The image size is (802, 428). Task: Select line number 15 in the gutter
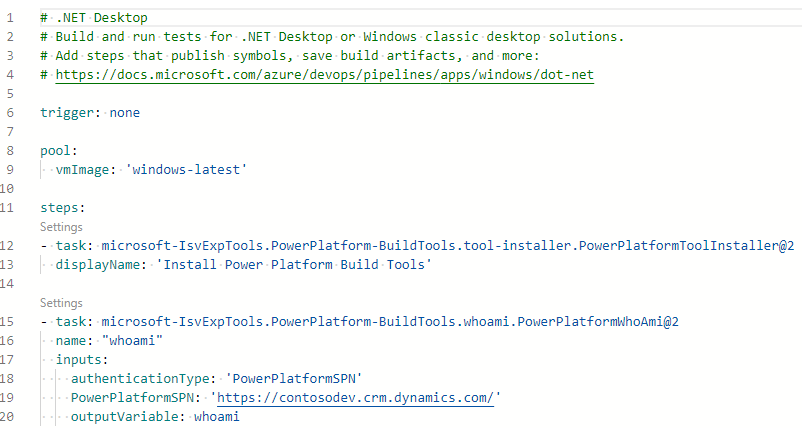[x=7, y=321]
